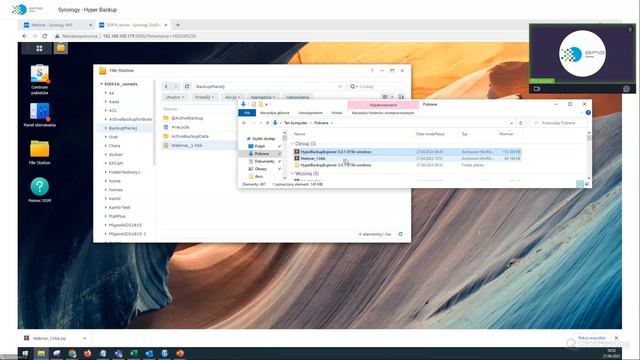Viewport: 640px width, 360px height.
Task: Go forward in File Station navigation
Action: click(176, 87)
